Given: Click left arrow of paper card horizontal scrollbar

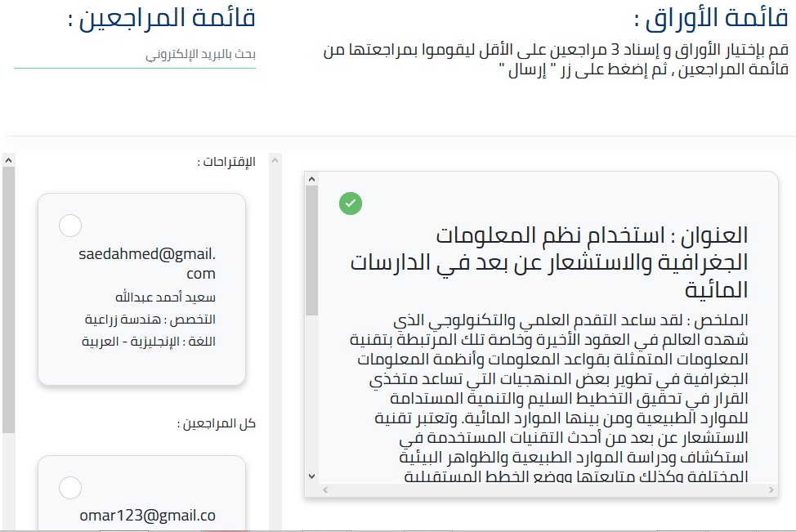Looking at the screenshot, I should (324, 490).
